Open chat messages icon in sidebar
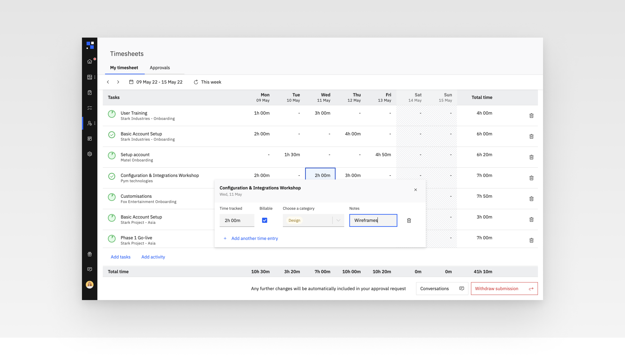 pos(89,269)
